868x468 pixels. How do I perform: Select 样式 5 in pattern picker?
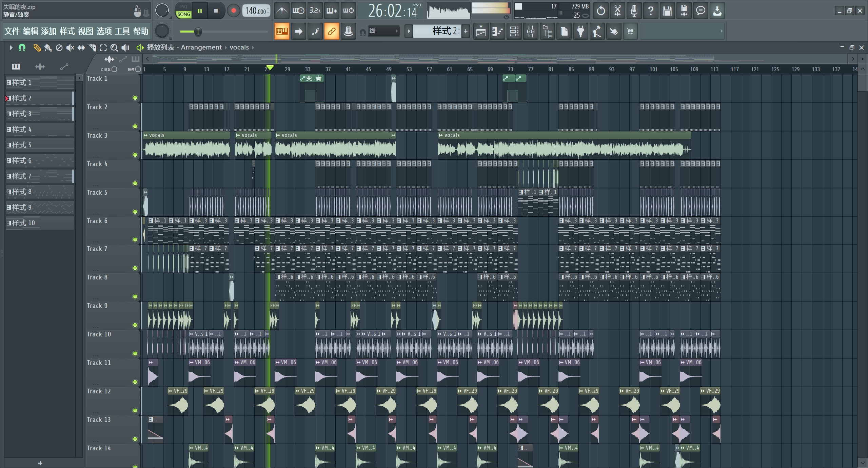(x=40, y=145)
